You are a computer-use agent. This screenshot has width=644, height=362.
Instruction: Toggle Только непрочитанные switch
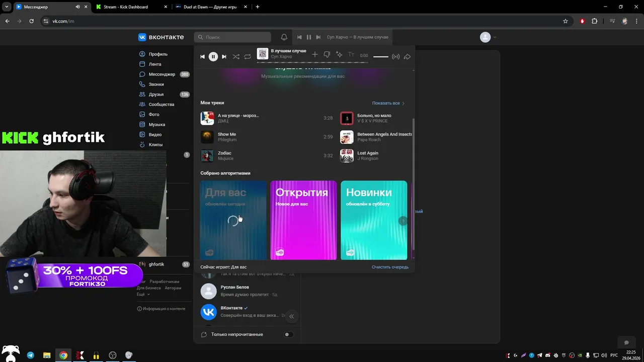288,334
